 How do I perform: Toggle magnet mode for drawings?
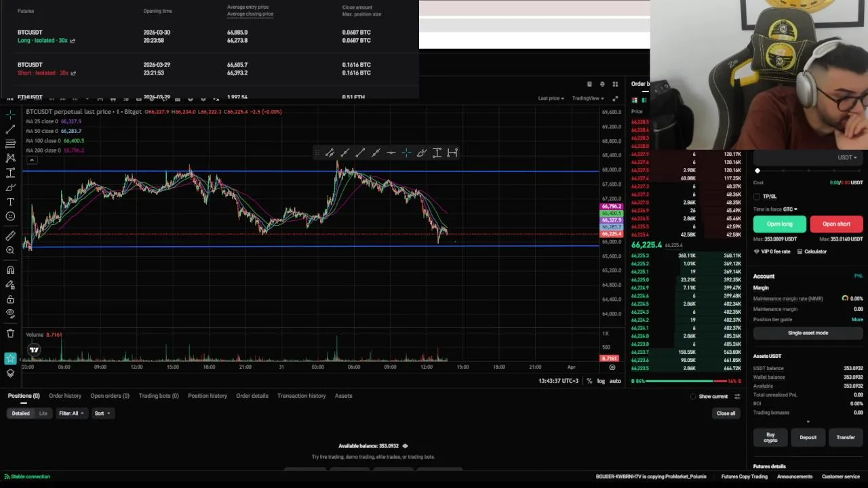[10, 270]
